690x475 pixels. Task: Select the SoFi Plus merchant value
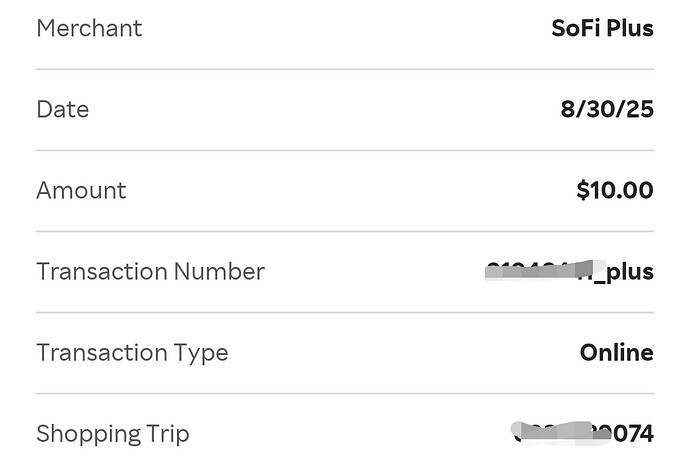tap(602, 28)
